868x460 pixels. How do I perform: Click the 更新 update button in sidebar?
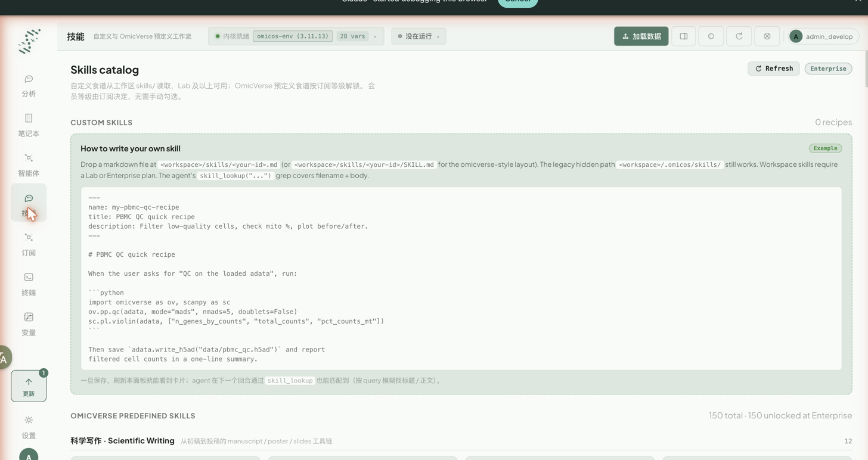click(x=29, y=386)
